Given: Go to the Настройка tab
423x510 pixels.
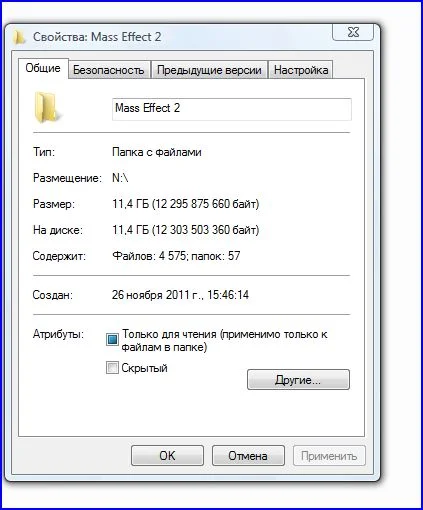Looking at the screenshot, I should point(301,70).
